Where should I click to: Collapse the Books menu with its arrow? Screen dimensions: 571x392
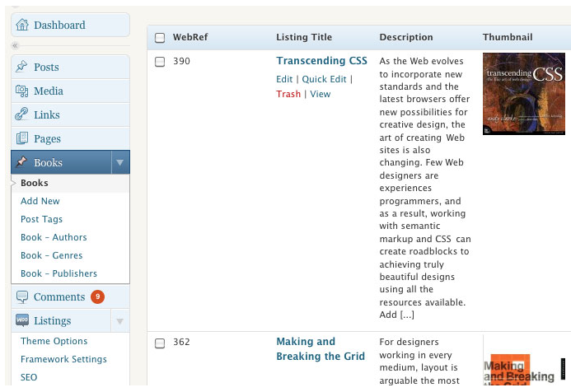120,162
